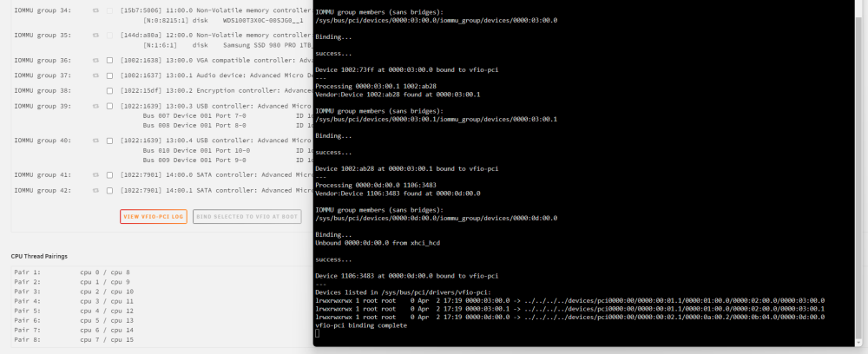Click the reset icon for IOMMU group 37
The width and height of the screenshot is (868, 354).
pyautogui.click(x=95, y=75)
